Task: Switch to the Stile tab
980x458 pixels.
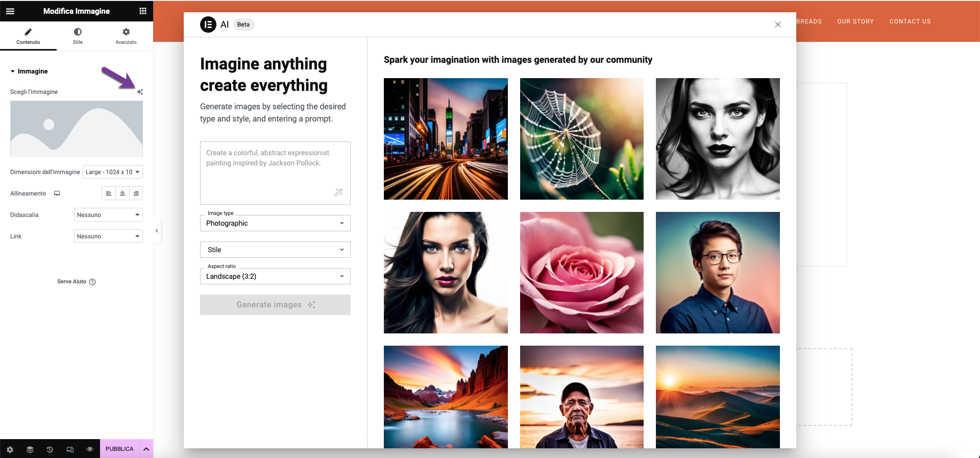Action: (x=78, y=36)
